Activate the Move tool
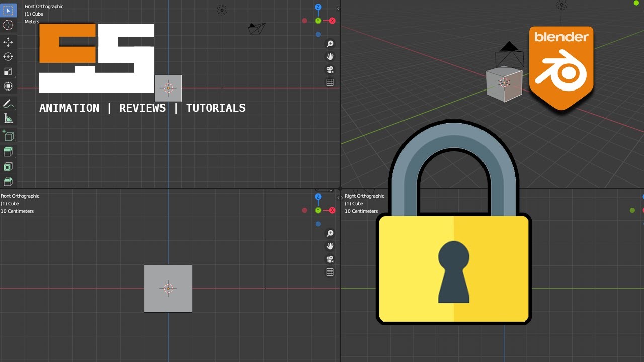The image size is (644, 362). (x=8, y=42)
